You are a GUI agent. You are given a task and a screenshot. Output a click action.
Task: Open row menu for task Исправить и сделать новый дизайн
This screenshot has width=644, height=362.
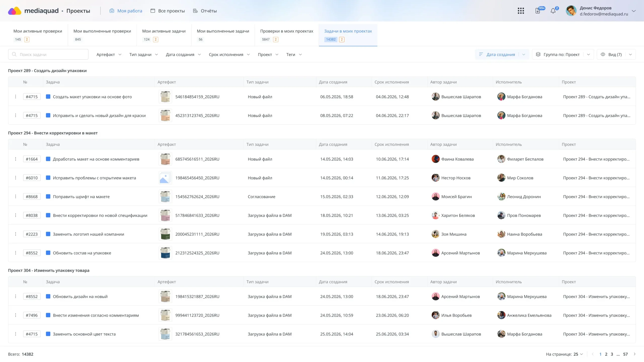(16, 115)
